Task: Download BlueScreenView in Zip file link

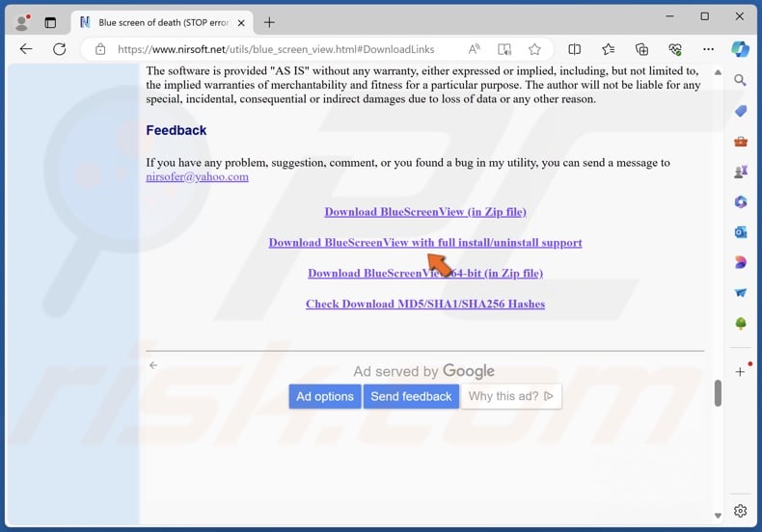Action: click(425, 212)
